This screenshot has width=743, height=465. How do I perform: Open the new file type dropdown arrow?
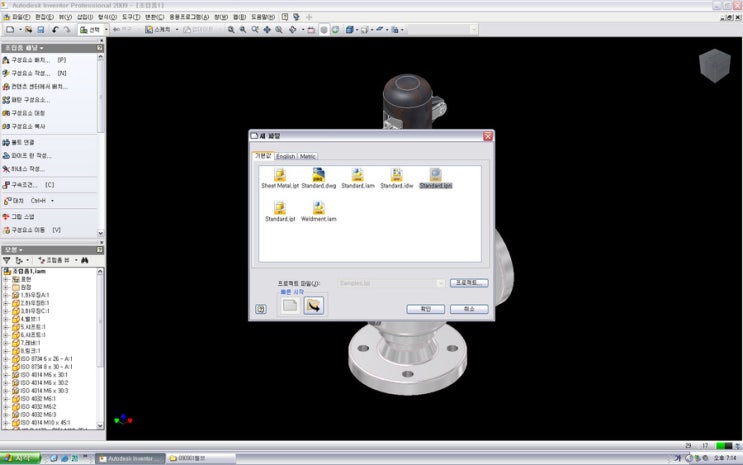pyautogui.click(x=20, y=30)
